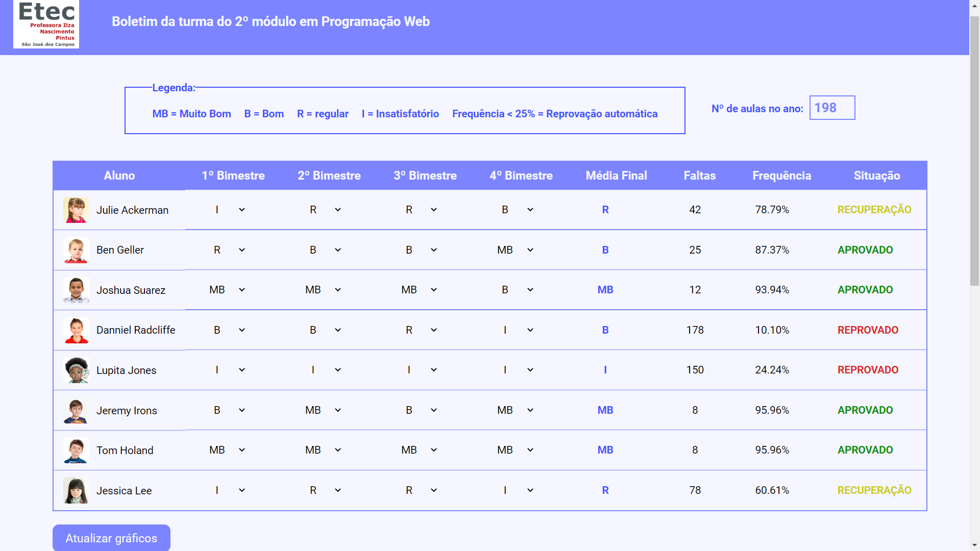The image size is (980, 551).
Task: Click the scrollbar up arrow
Action: click(974, 5)
